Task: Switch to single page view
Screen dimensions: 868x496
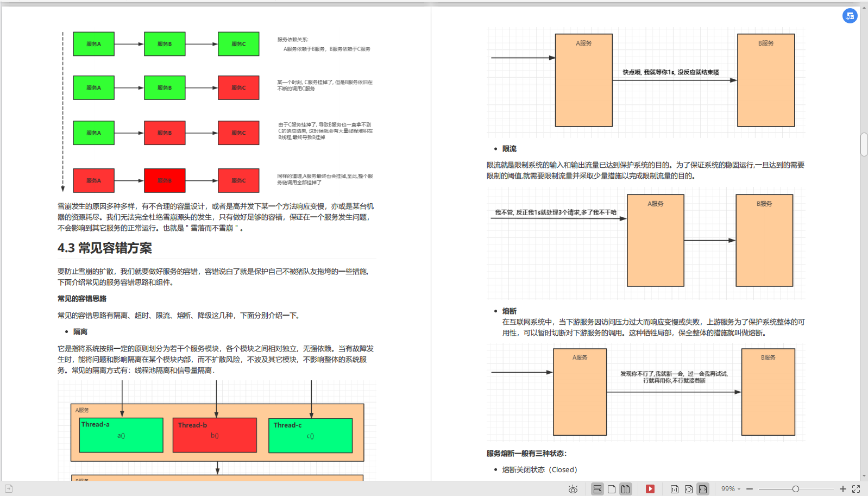Action: pos(611,489)
